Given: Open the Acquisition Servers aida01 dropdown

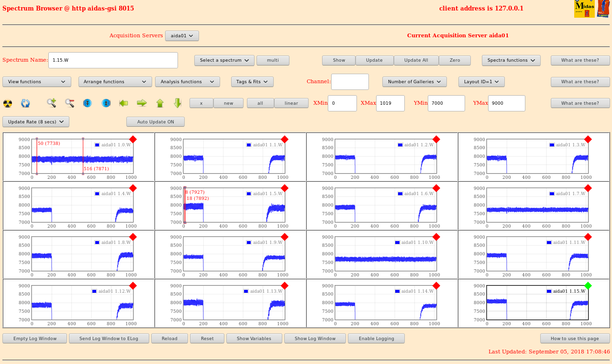Looking at the screenshot, I should [182, 36].
